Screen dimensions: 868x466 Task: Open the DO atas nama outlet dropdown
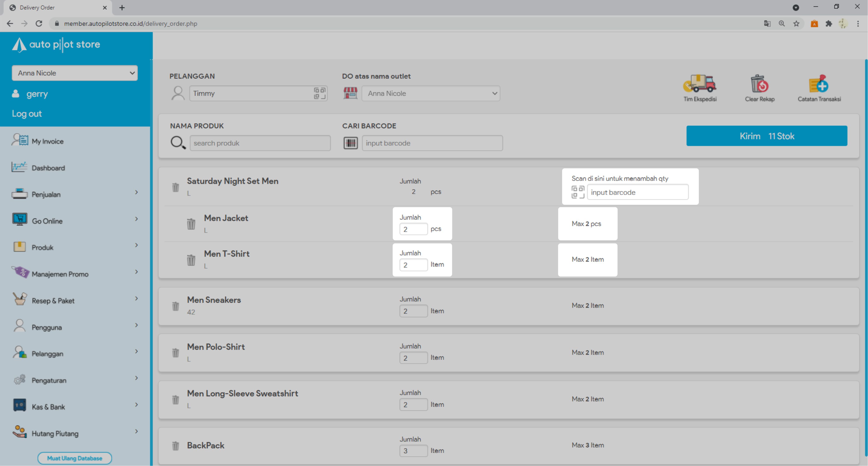coord(431,93)
